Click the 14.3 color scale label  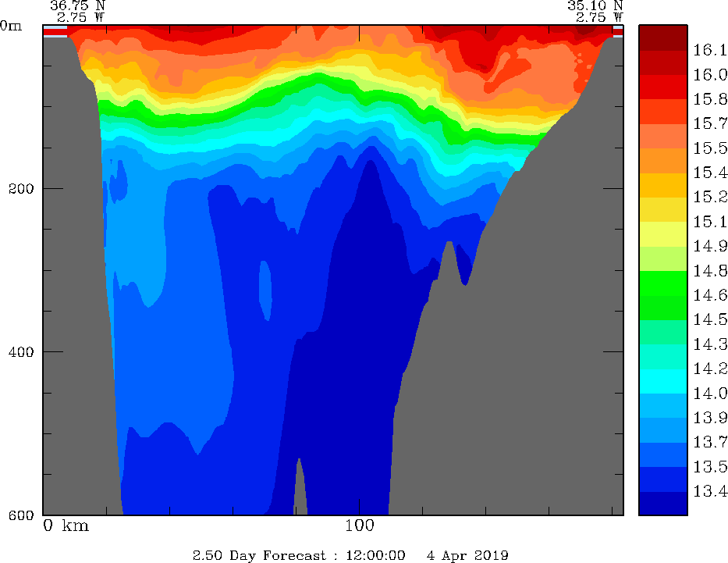click(710, 344)
